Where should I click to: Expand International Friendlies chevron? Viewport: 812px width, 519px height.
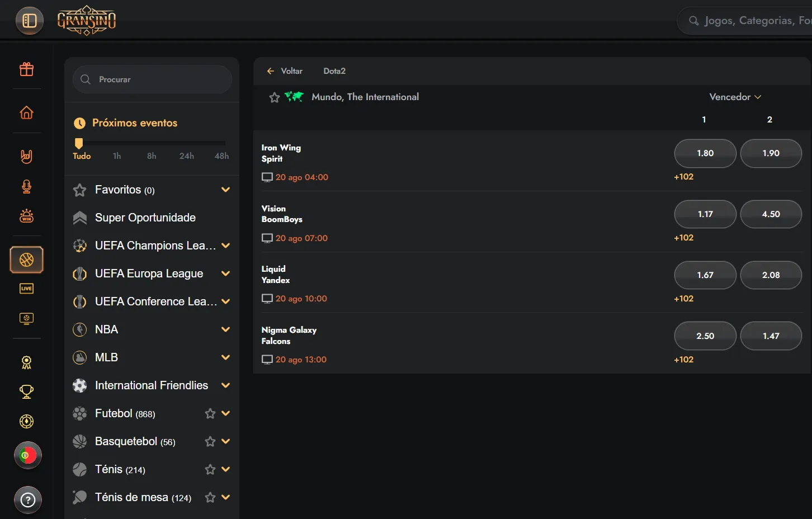(226, 385)
